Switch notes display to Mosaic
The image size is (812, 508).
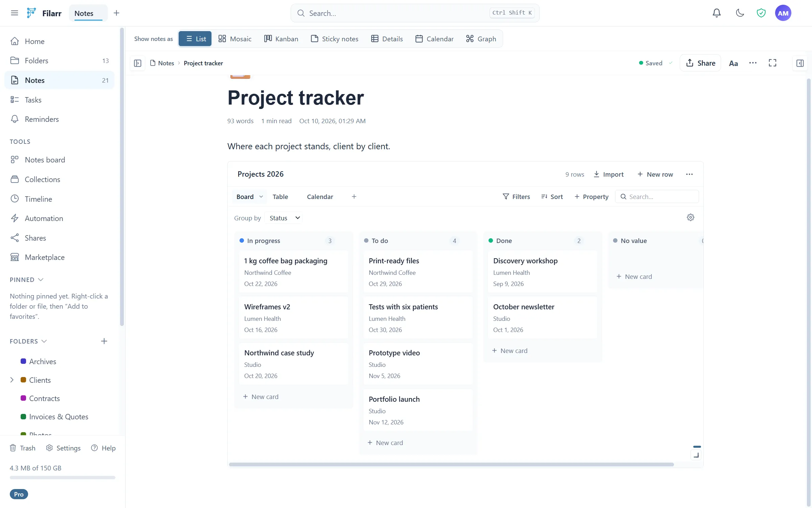[x=235, y=39]
